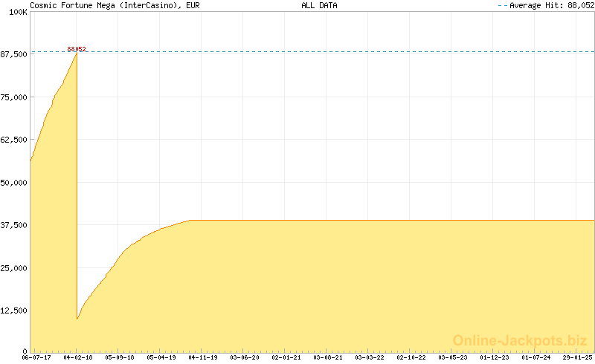Click the red 88052 peak value label
The image size is (595, 364).
pyautogui.click(x=77, y=50)
